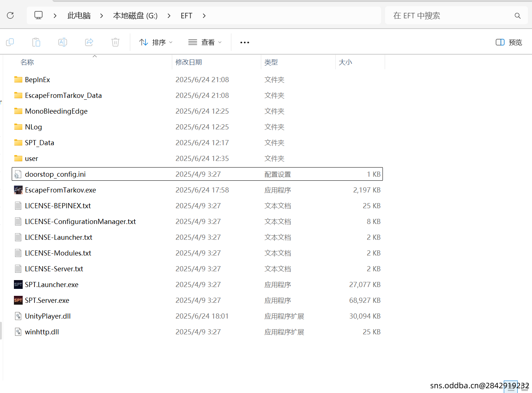Image resolution: width=532 pixels, height=393 pixels.
Task: Click the 2025/6/24 18:01 date cell
Action: click(202, 316)
